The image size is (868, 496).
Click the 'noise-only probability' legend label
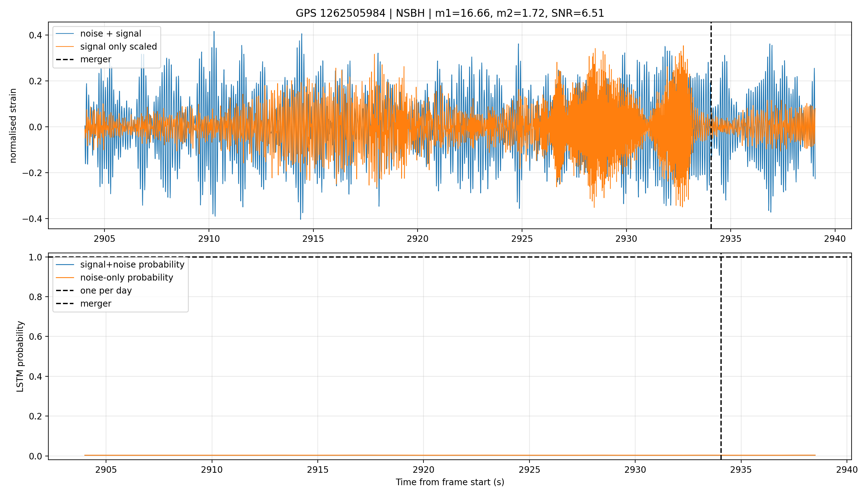(127, 278)
